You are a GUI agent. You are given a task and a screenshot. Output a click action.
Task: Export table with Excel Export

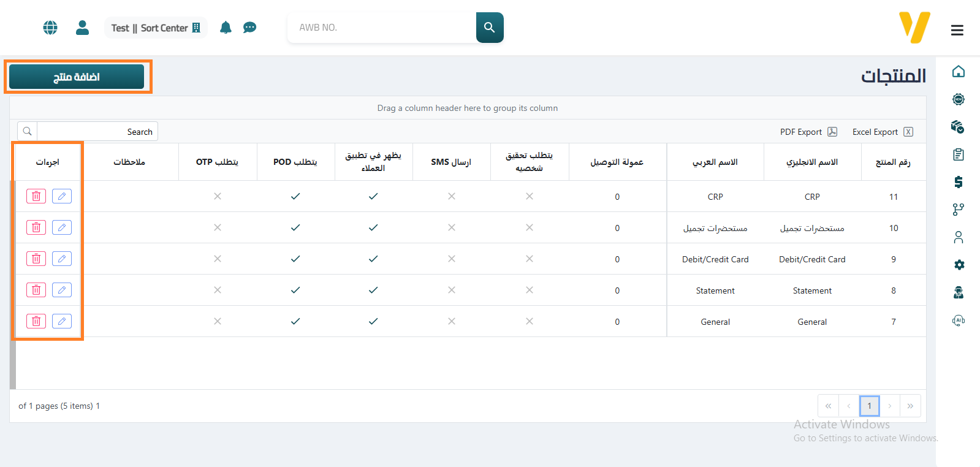(x=883, y=132)
